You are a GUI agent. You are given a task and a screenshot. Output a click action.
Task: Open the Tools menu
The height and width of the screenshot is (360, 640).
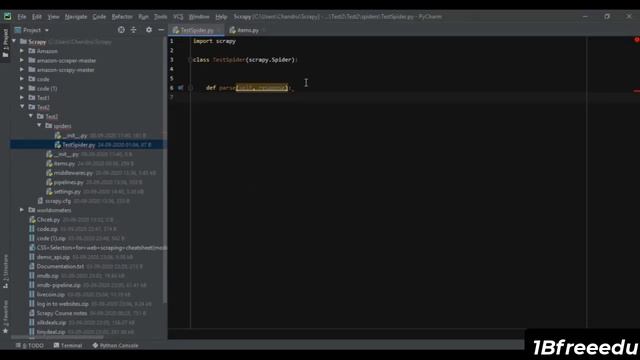tap(160, 17)
